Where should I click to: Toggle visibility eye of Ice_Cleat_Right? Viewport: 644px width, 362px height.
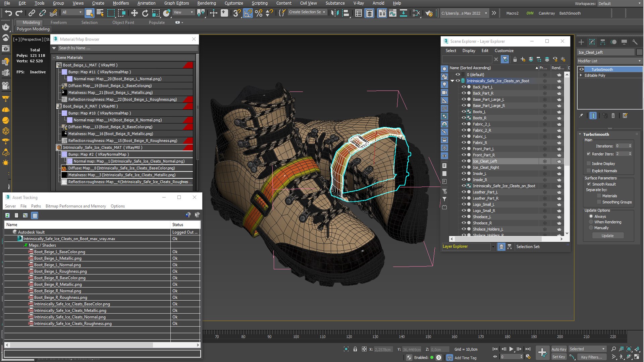[x=464, y=167]
